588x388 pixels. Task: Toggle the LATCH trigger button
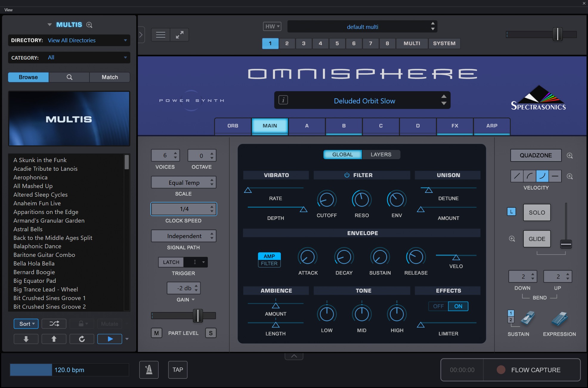171,262
